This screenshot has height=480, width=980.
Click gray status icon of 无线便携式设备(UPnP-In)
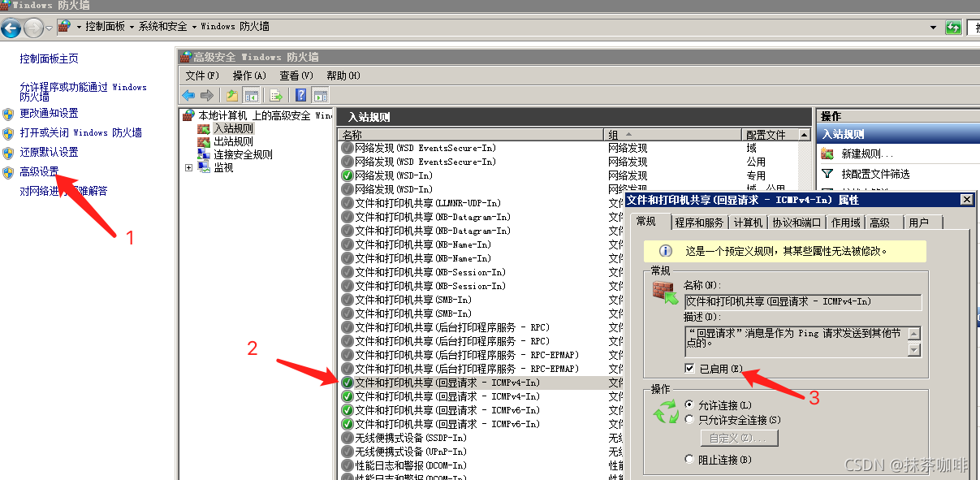(348, 452)
